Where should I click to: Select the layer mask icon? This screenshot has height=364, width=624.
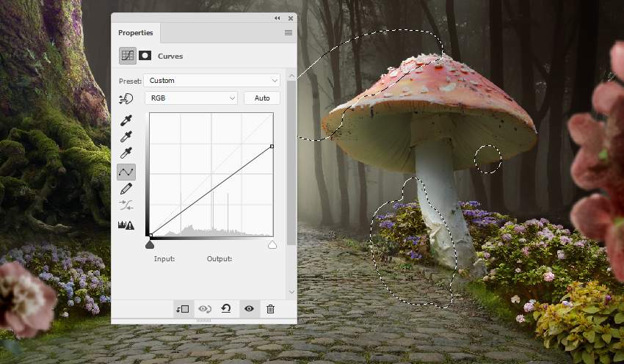click(x=145, y=56)
